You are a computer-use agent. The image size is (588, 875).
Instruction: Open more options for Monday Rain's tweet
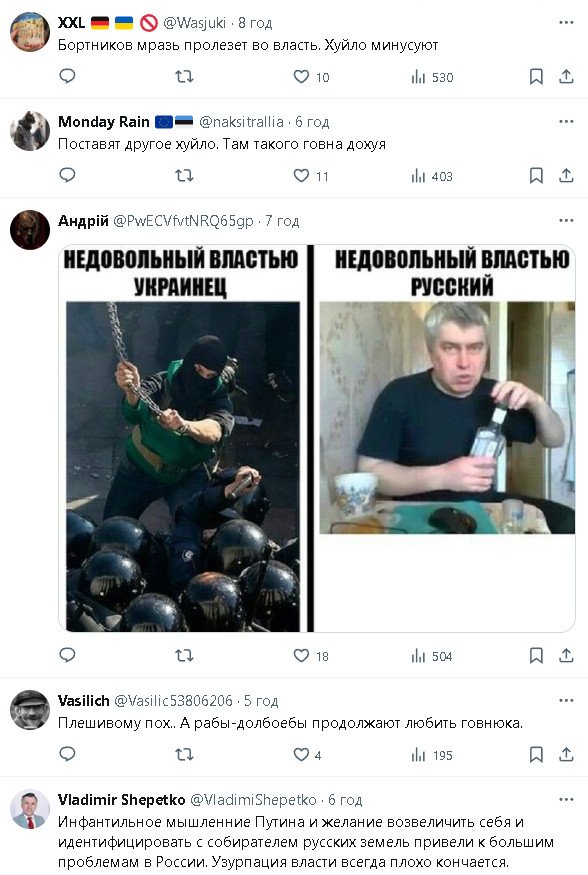pyautogui.click(x=566, y=121)
